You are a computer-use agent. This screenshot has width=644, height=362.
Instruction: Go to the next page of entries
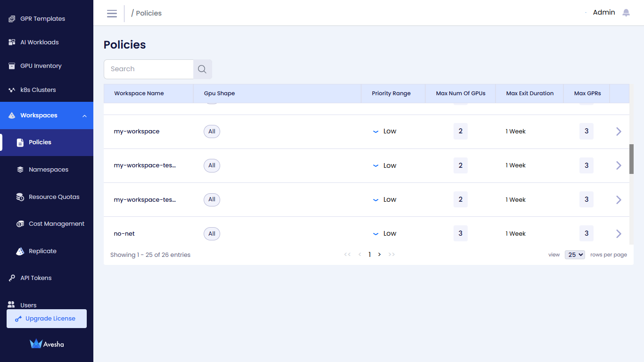coord(380,255)
